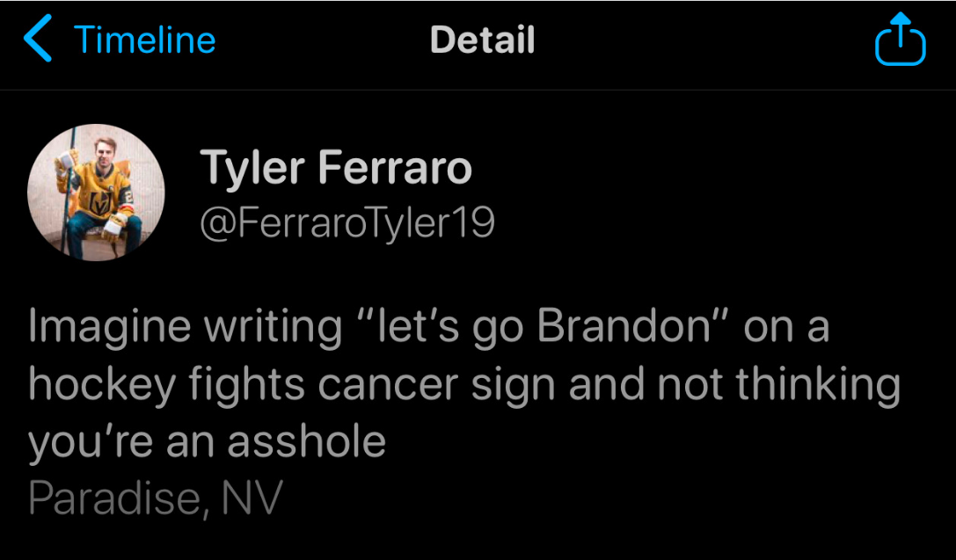Select the Tyler Ferraro display name
The height and width of the screenshot is (560, 956).
tap(336, 169)
